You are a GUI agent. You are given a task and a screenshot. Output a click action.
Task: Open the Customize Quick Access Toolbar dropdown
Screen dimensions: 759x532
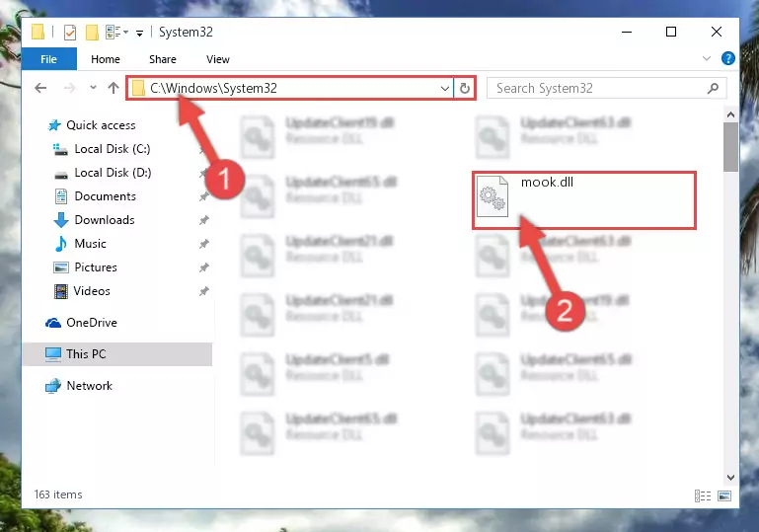pos(139,33)
